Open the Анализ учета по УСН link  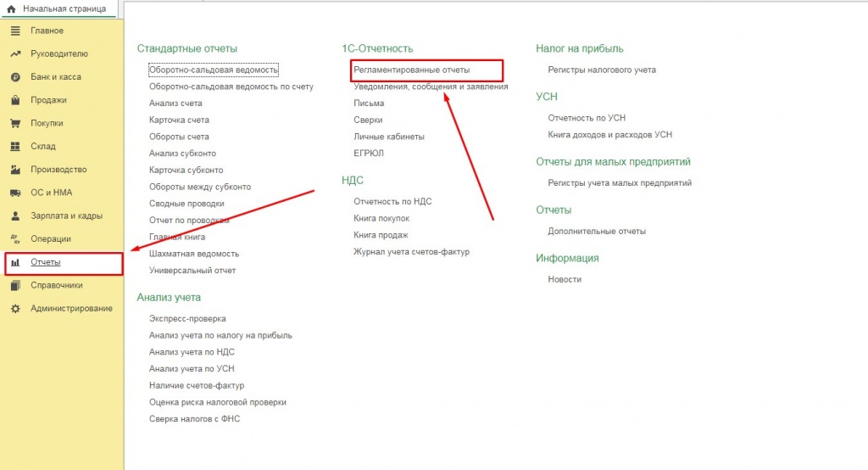pos(192,368)
